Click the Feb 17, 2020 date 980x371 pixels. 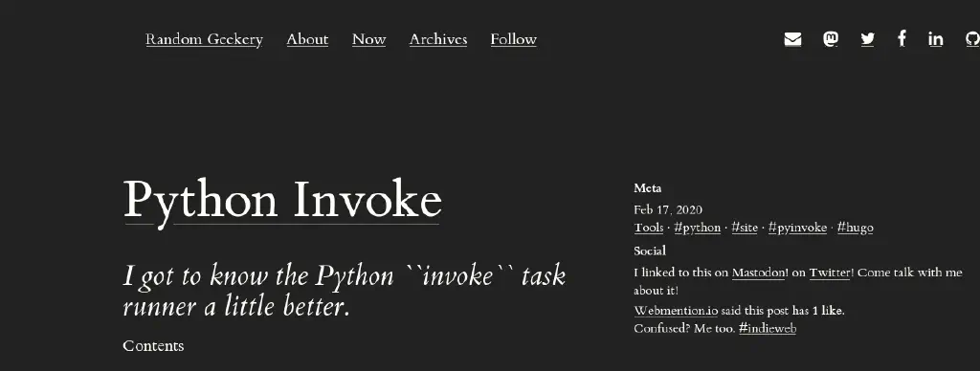coord(668,209)
